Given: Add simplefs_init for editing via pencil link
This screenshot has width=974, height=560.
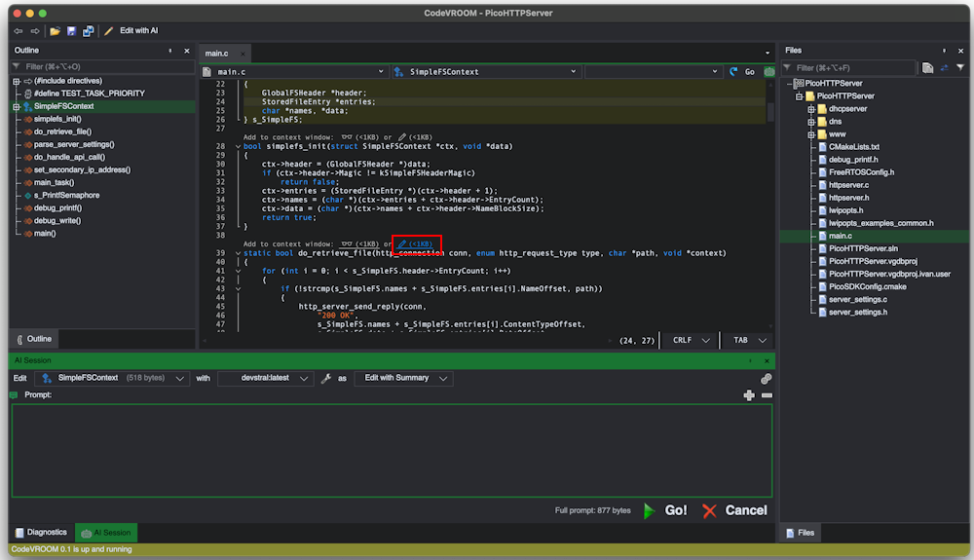Looking at the screenshot, I should 415,137.
